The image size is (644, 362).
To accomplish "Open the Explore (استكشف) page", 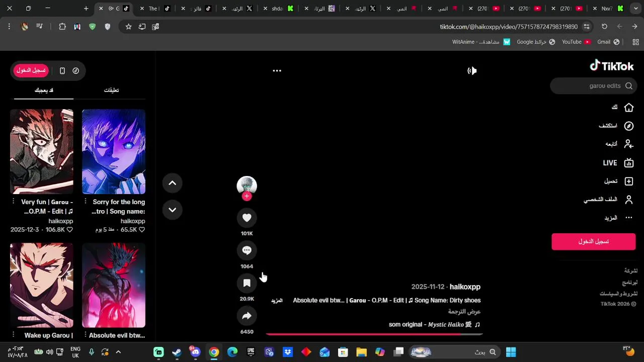I will click(x=616, y=126).
